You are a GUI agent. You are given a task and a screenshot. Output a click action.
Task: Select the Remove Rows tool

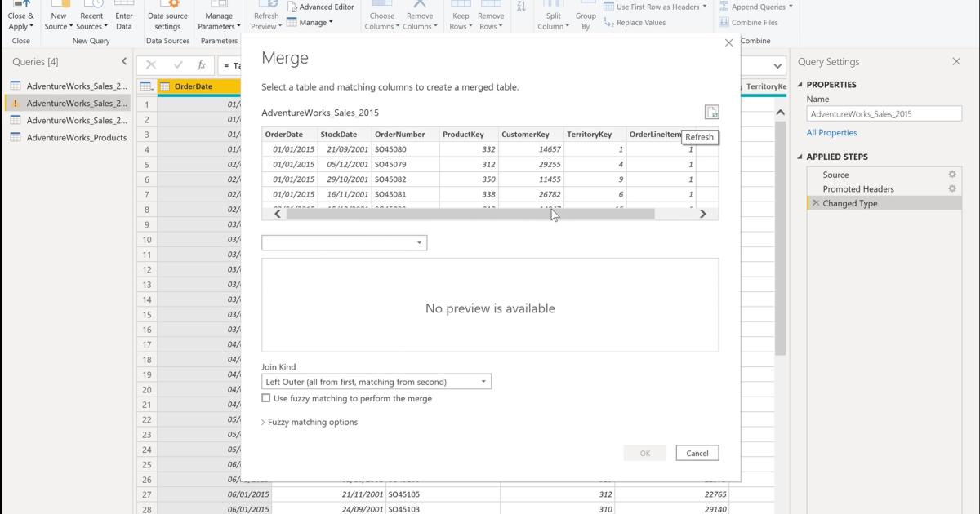pos(491,16)
